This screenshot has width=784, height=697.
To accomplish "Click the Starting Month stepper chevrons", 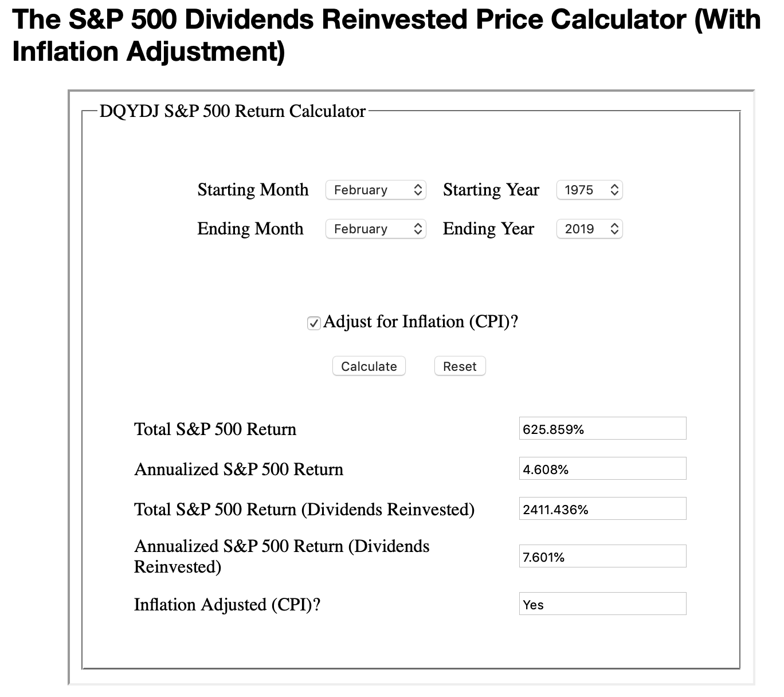I will [418, 190].
